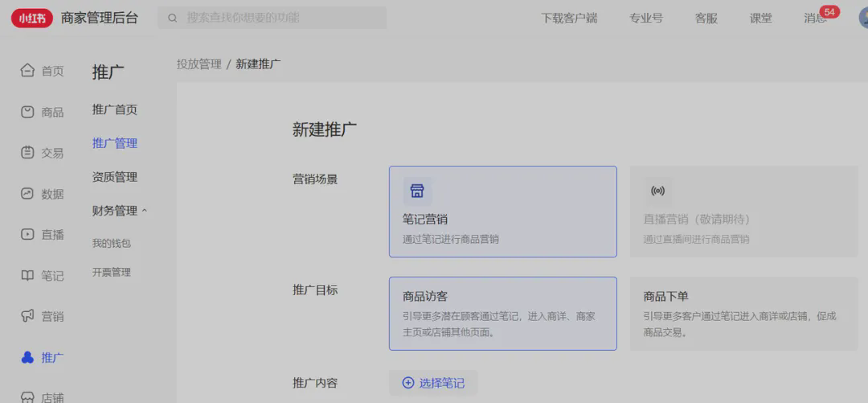Screen dimensions: 868x403
Task: Click the 选择笔记 button
Action: [433, 383]
